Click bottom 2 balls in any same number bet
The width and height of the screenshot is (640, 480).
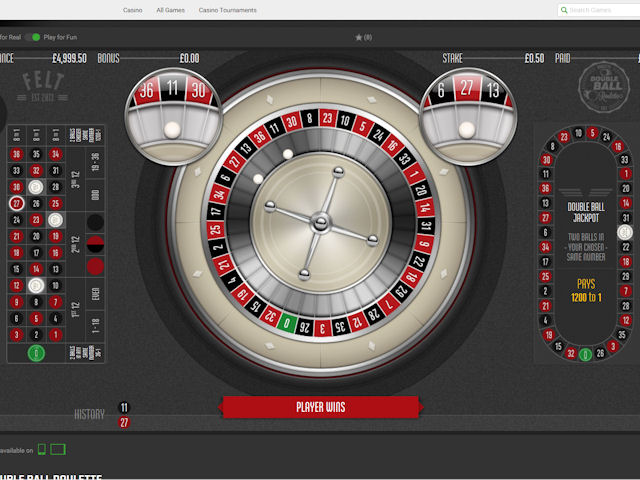[x=85, y=353]
